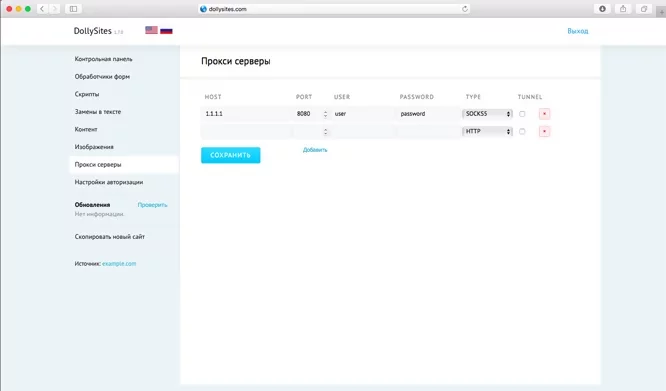This screenshot has width=666, height=391.
Task: Open the Safari share icon
Action: [x=623, y=8]
